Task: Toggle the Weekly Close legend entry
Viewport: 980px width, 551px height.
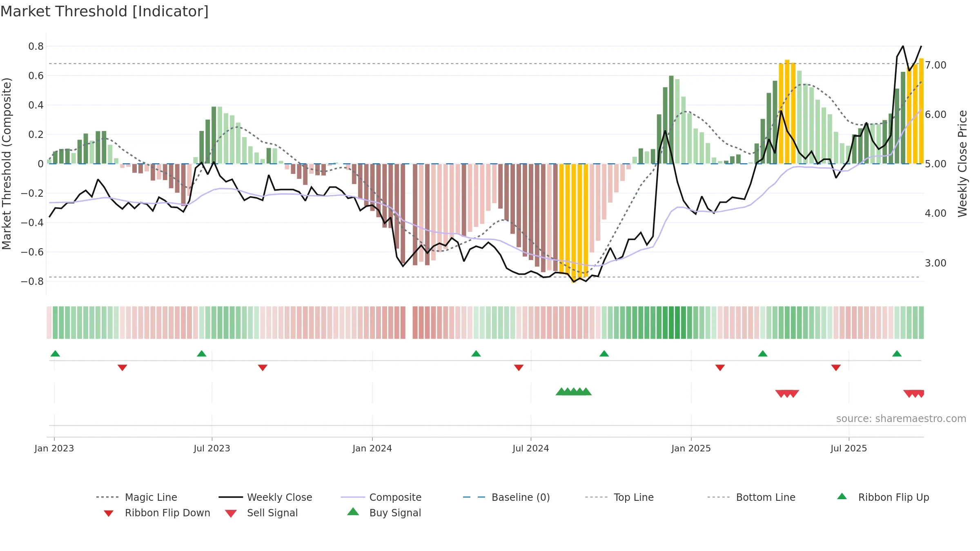Action: coord(265,497)
